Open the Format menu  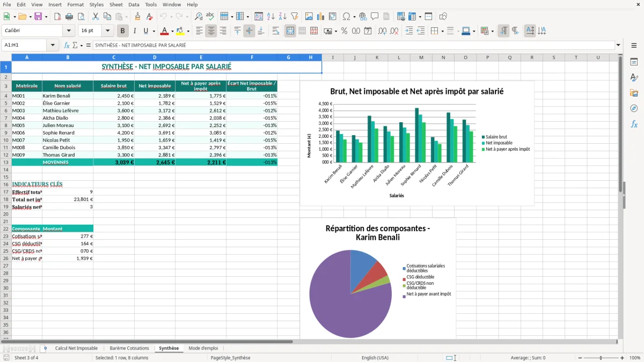75,4
